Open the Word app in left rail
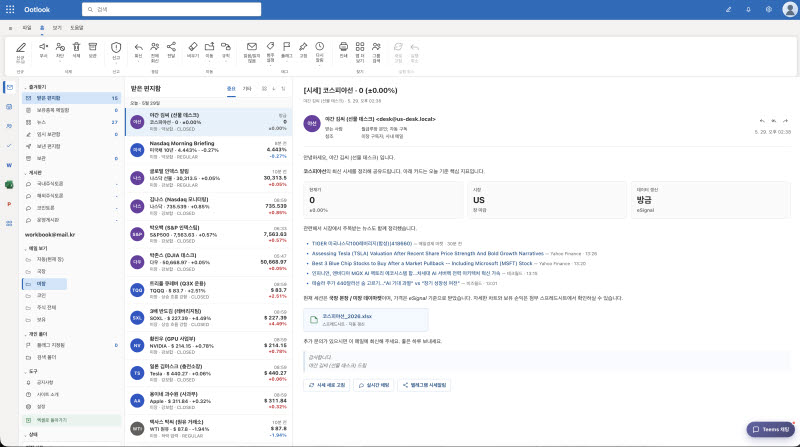Viewport: 800px width, 447px height. [x=9, y=165]
